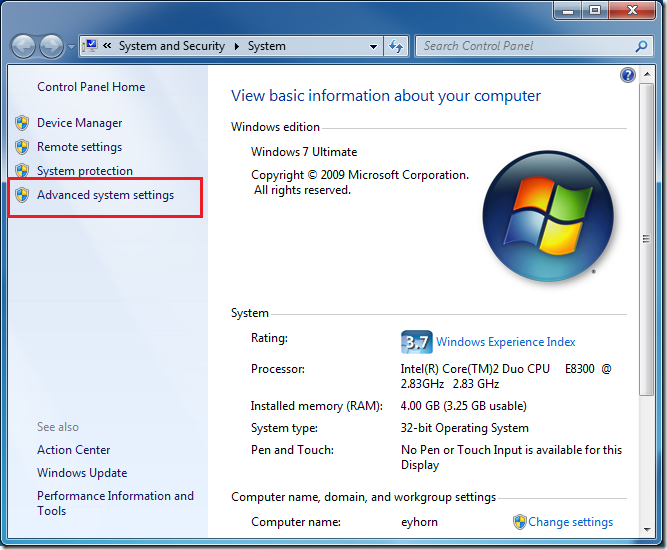667x550 pixels.
Task: Click the shield icon beside System protection
Action: (x=22, y=171)
